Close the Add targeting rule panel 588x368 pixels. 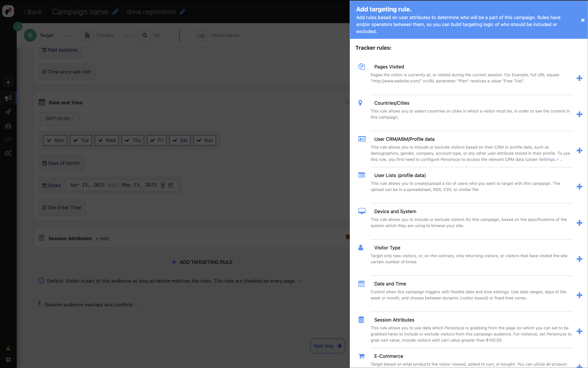[x=583, y=20]
